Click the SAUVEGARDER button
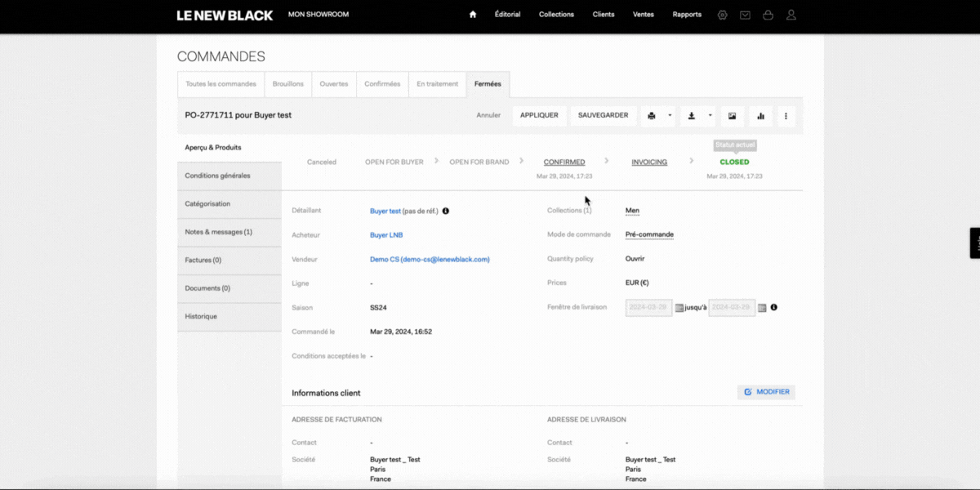980x490 pixels. (603, 116)
